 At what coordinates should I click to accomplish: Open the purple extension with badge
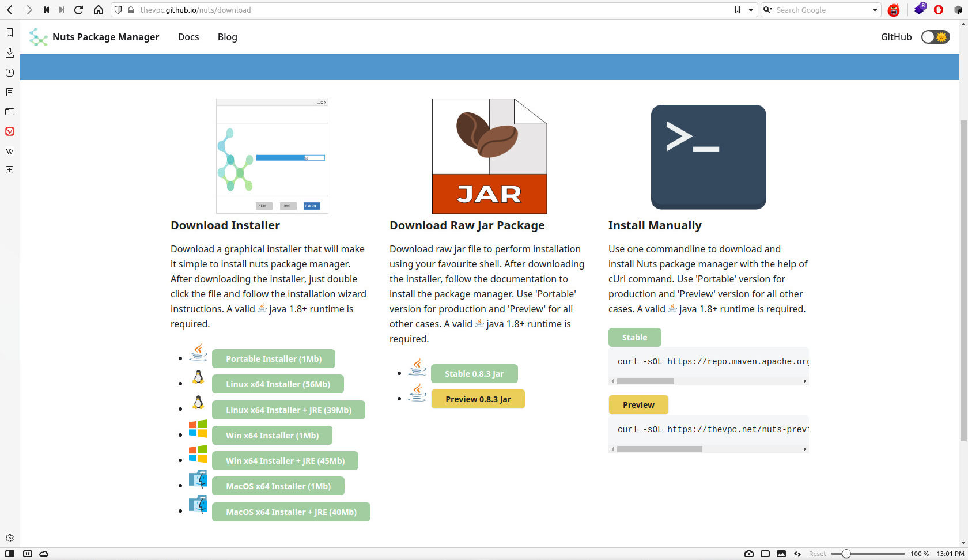(x=920, y=9)
